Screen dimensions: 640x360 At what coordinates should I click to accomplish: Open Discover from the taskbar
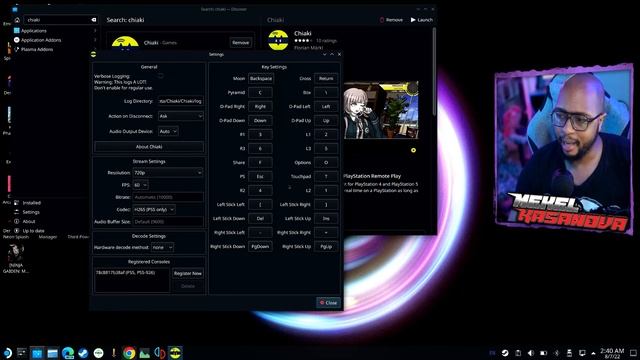pos(37,353)
